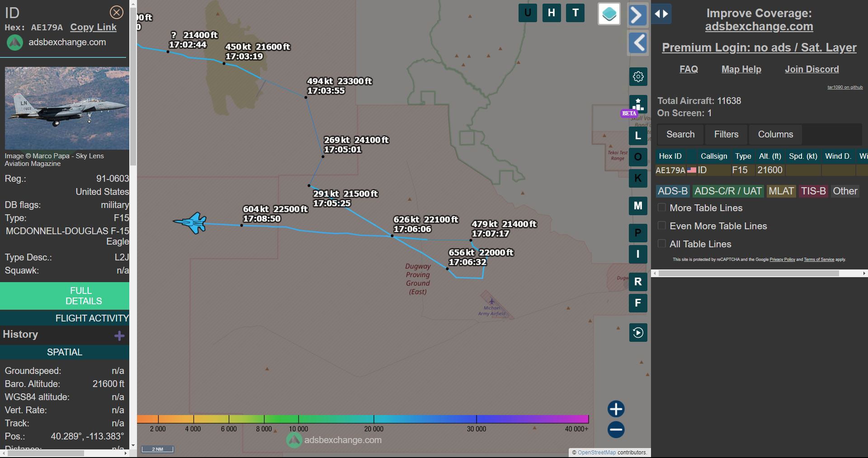Copy Link for hex AE179A

coord(93,27)
